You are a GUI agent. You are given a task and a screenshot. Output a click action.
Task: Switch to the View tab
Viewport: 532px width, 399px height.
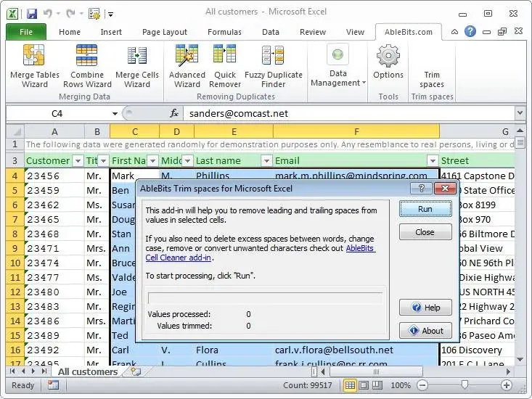pos(355,32)
